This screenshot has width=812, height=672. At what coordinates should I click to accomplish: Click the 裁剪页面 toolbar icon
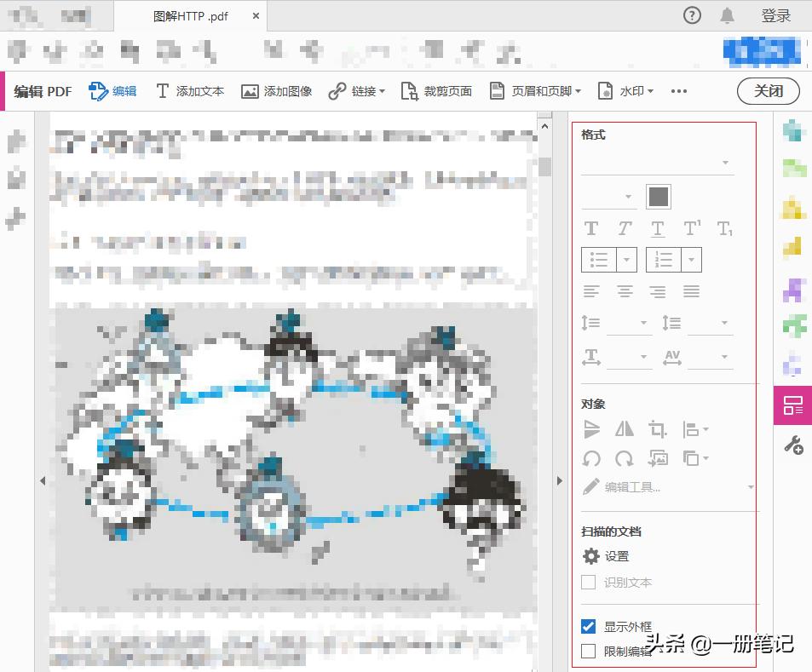436,90
